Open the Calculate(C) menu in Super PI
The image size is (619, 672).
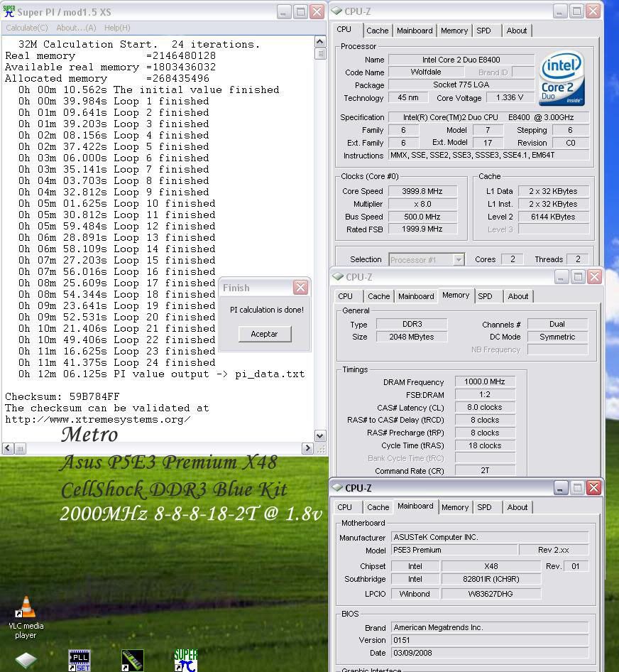tap(26, 28)
